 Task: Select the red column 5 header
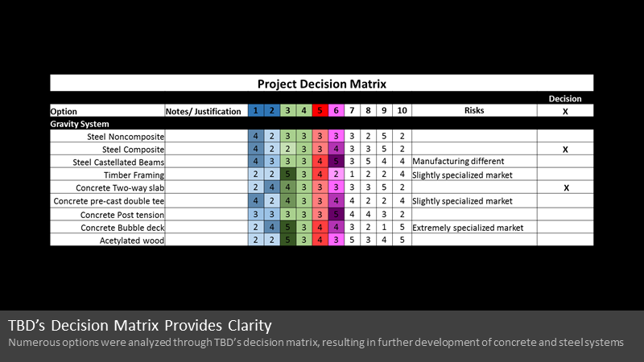(320, 110)
